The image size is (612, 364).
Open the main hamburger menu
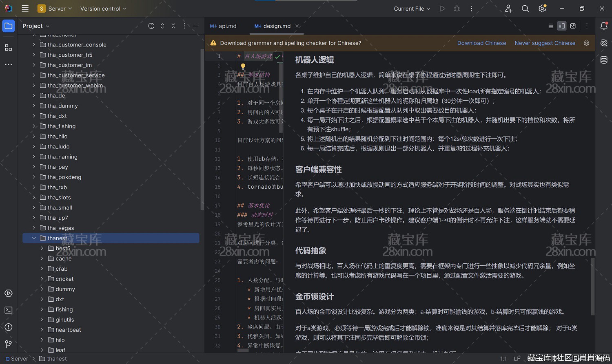25,9
